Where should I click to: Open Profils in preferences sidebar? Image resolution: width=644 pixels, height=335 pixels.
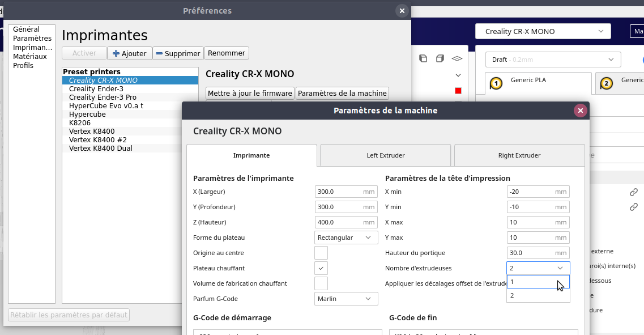point(23,65)
